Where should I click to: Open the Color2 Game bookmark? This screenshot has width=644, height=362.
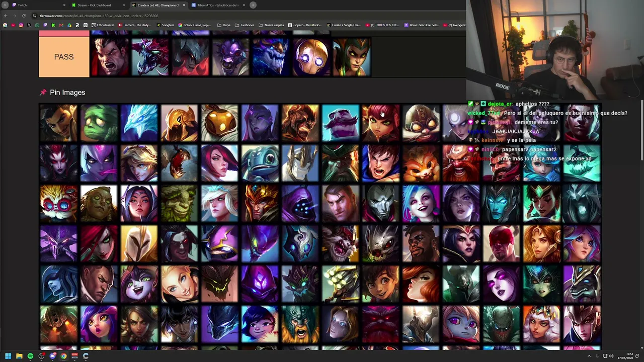[195, 25]
